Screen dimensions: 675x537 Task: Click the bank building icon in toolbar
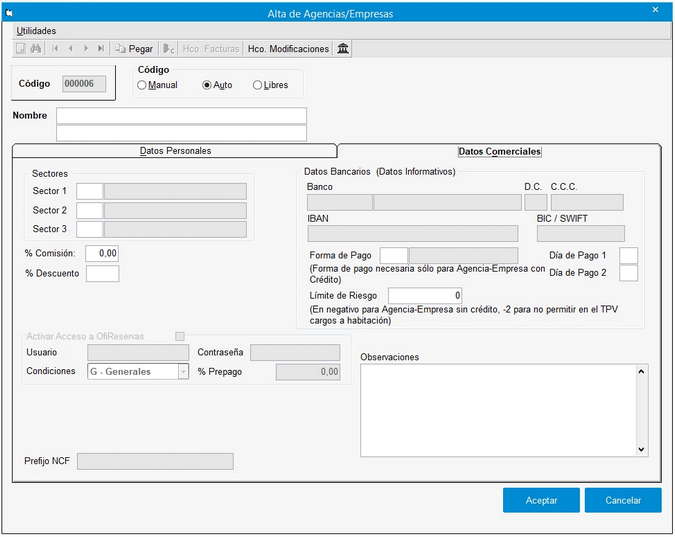pos(343,48)
